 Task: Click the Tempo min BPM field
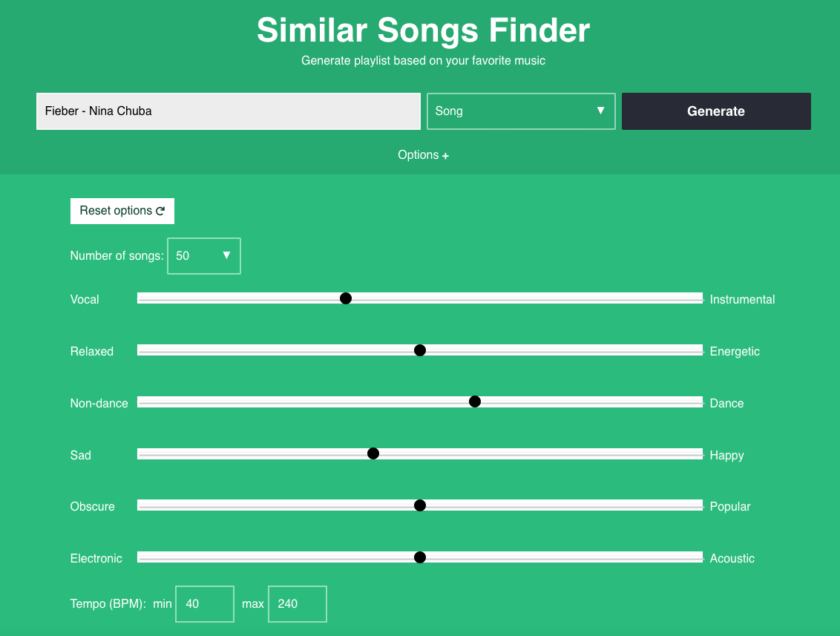coord(205,604)
